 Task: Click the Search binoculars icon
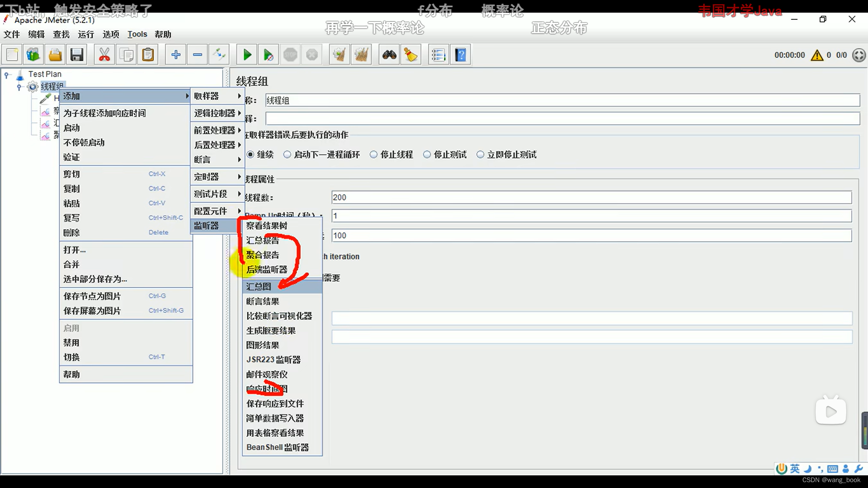tap(389, 55)
